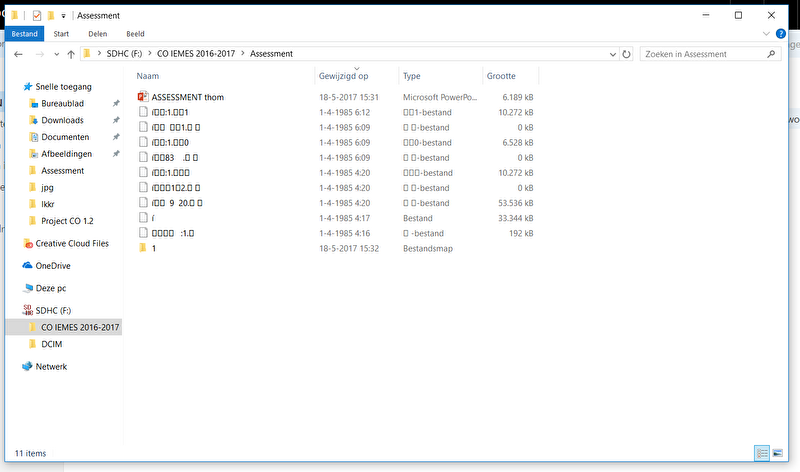
Task: Switch to large icons view layout
Action: (777, 453)
